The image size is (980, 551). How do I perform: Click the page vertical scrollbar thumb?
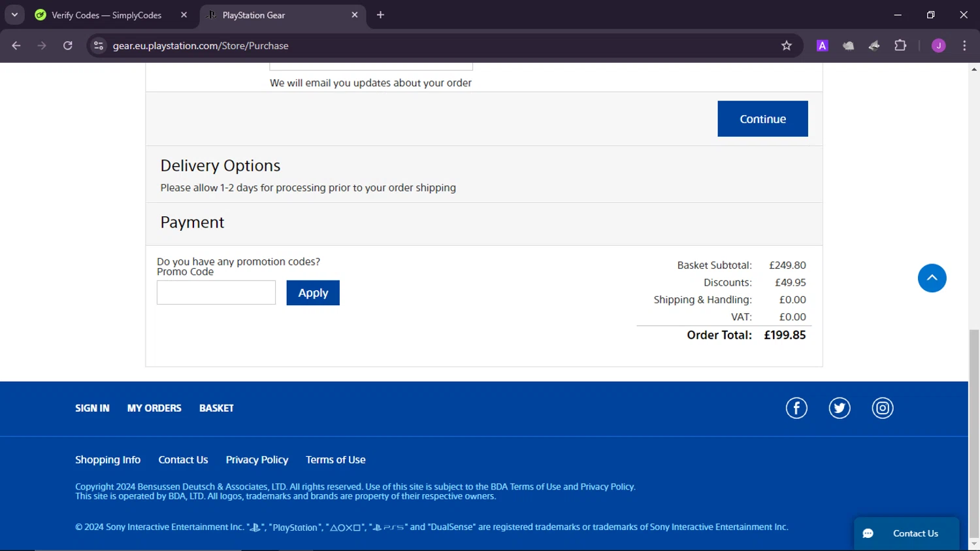974,433
